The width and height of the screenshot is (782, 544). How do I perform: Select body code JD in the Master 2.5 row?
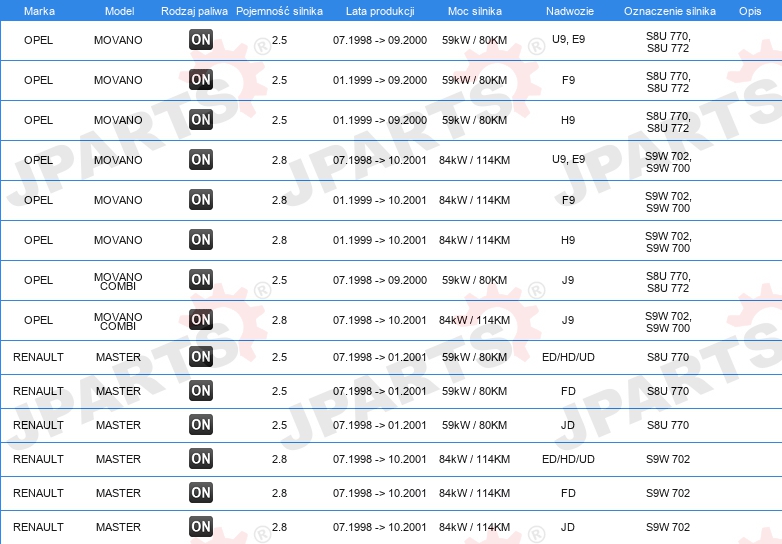tap(568, 425)
